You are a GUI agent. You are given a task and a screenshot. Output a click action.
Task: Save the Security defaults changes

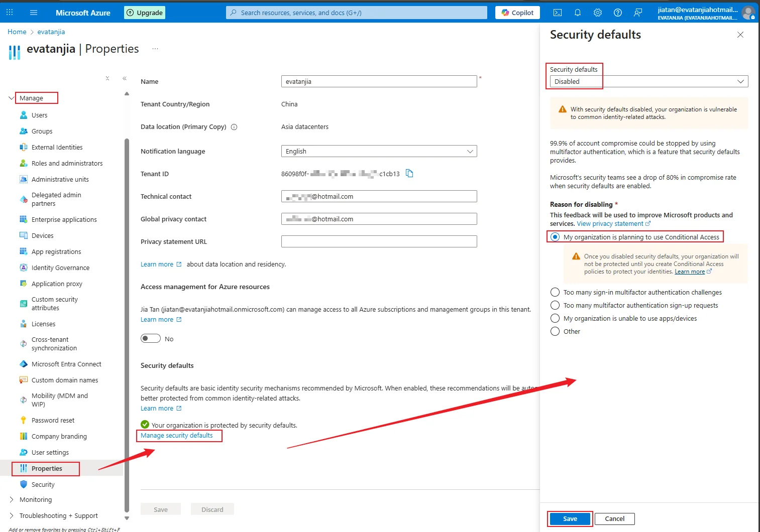[x=569, y=518]
